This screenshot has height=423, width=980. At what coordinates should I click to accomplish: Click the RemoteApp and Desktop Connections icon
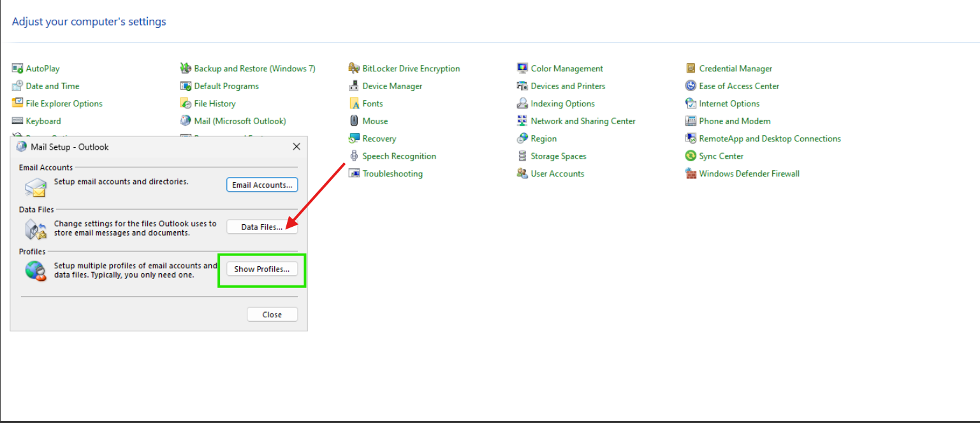click(691, 138)
